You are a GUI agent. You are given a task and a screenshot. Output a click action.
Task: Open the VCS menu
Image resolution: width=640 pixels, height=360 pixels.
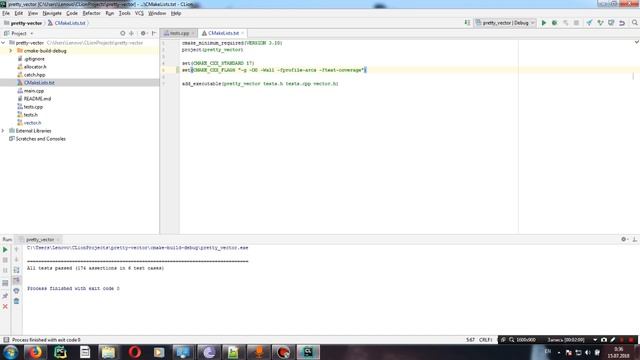coord(139,13)
